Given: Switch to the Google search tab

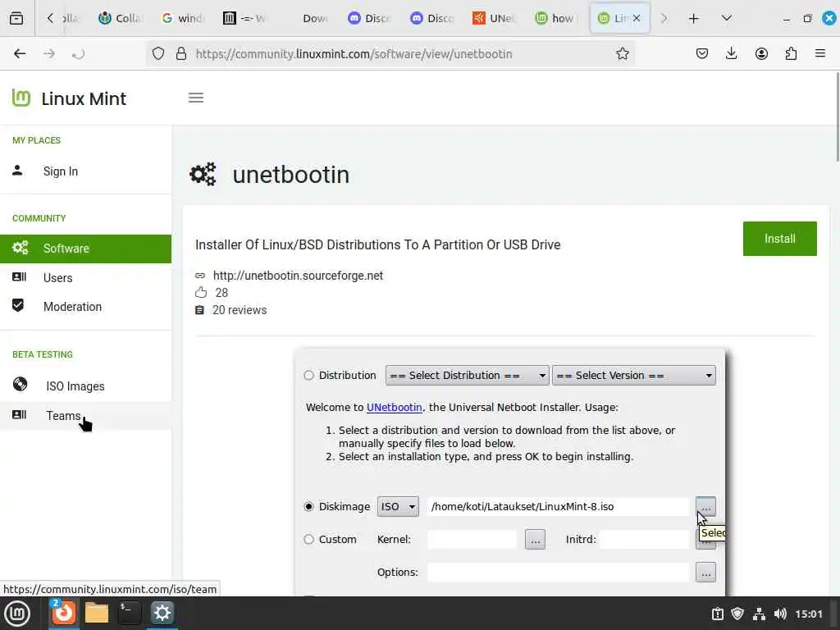Looking at the screenshot, I should [x=183, y=19].
